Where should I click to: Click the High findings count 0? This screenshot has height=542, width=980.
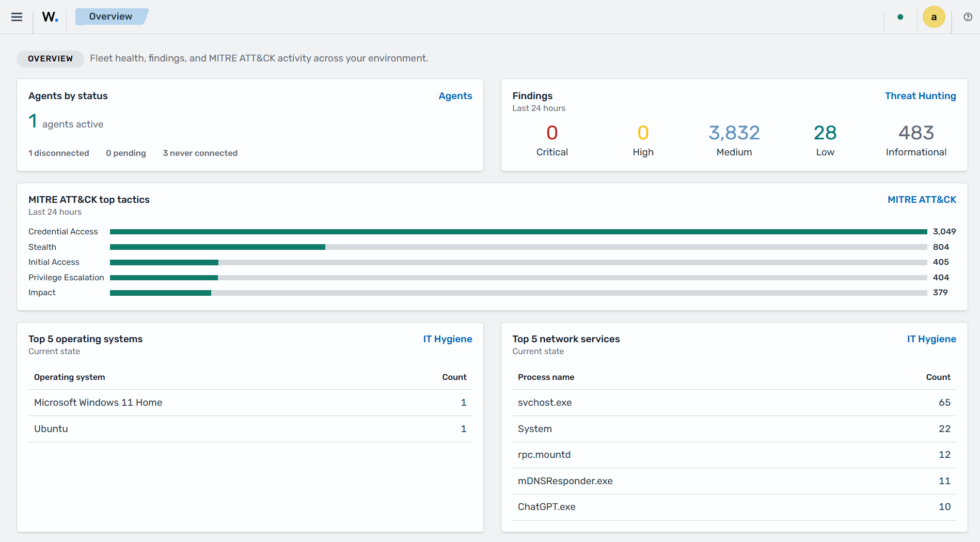643,133
